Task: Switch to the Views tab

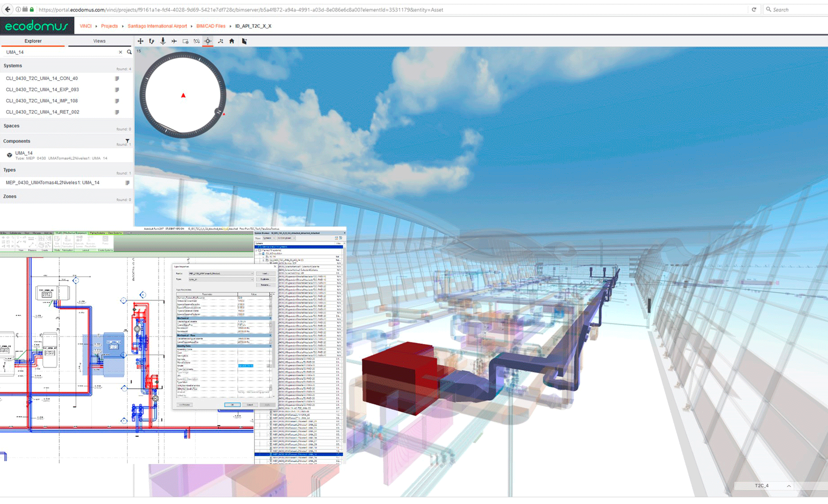Action: [99, 41]
